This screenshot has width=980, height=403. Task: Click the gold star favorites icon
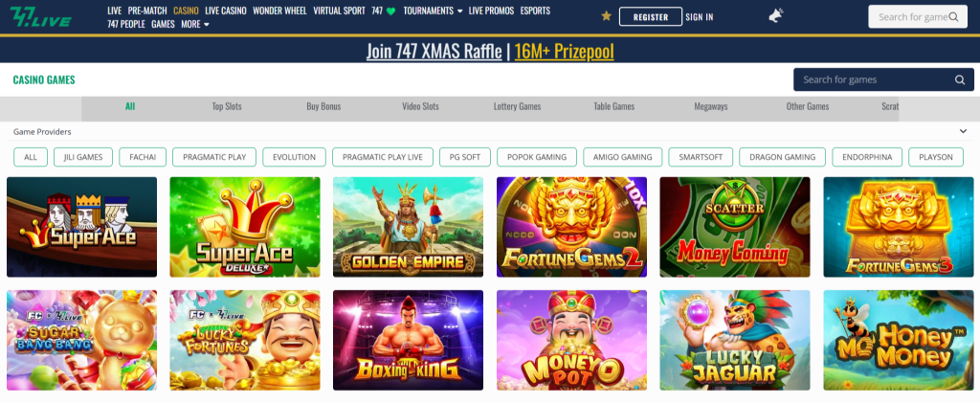click(606, 16)
